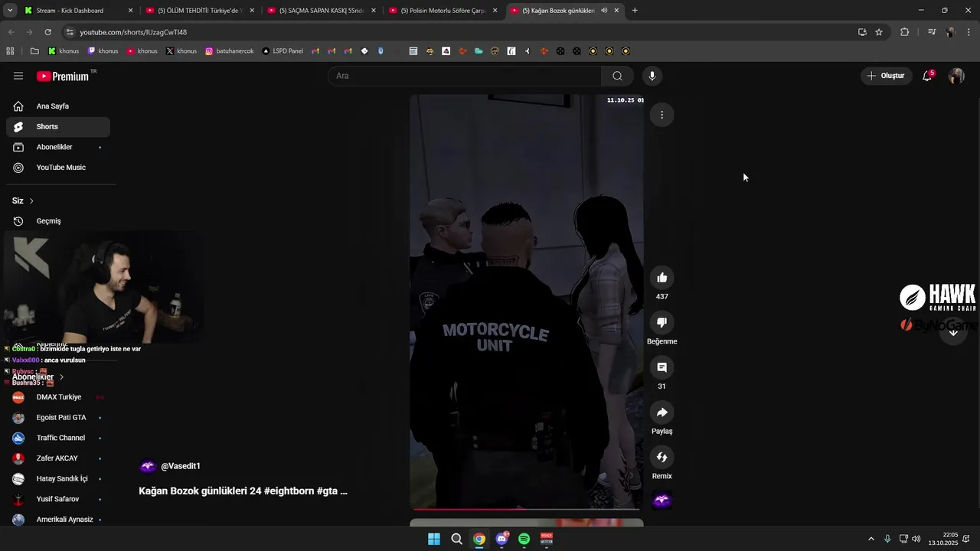Screen dimensions: 980x551
Task: Go to YouTube Premium home logo
Action: pos(63,76)
